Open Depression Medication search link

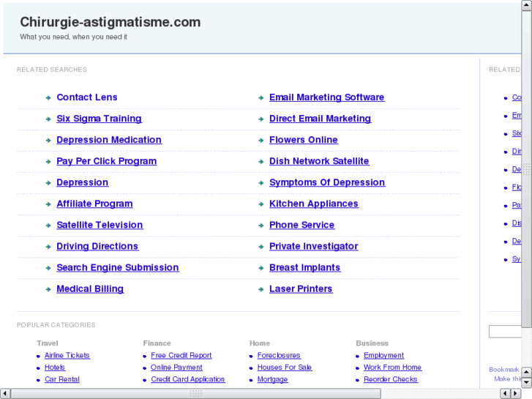(109, 140)
